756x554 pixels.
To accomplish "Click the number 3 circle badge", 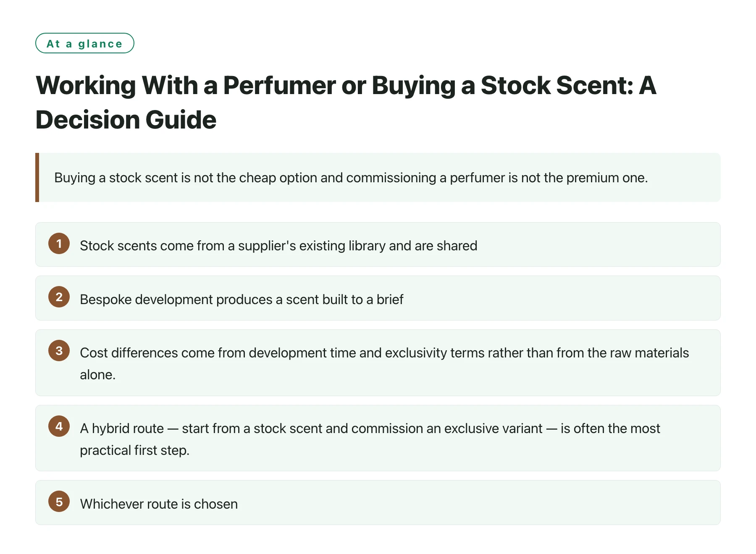I will [x=59, y=351].
